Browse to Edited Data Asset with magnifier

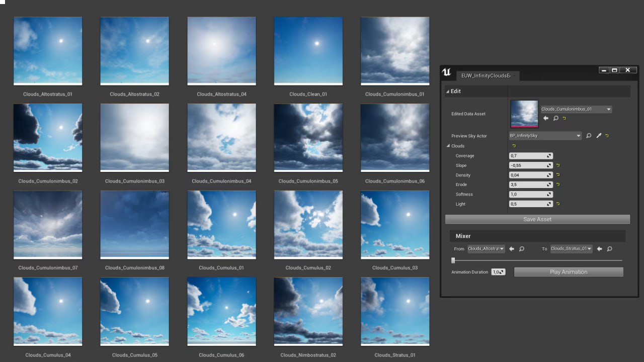click(556, 118)
